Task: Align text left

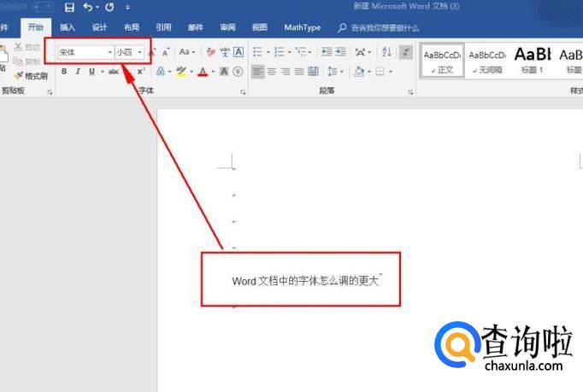Action: click(x=257, y=71)
